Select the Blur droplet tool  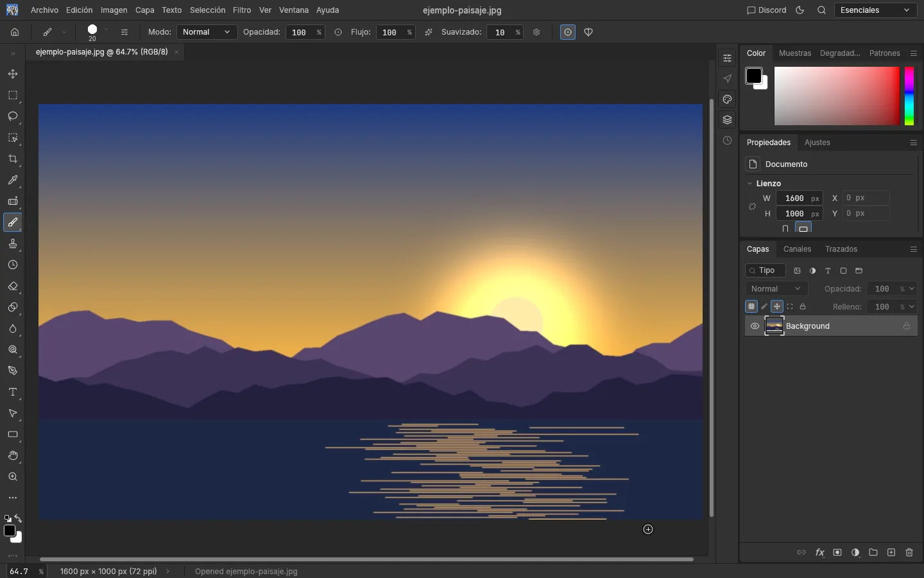(x=12, y=328)
